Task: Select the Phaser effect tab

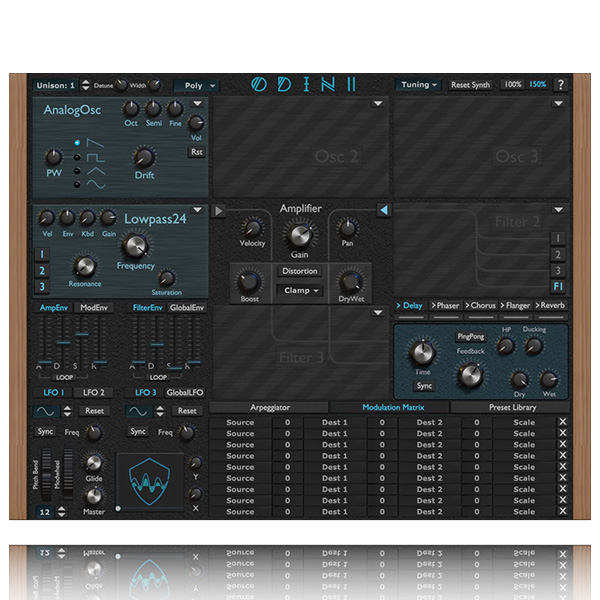Action: 445,305
